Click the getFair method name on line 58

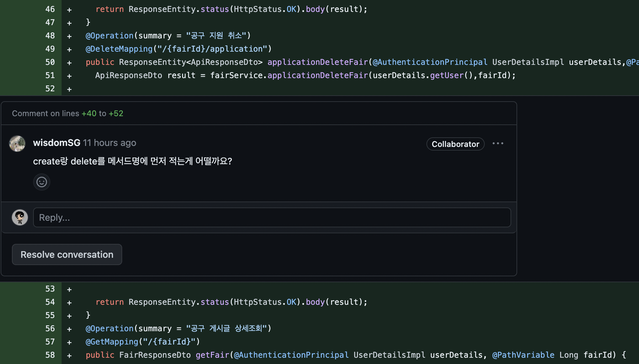click(x=212, y=355)
